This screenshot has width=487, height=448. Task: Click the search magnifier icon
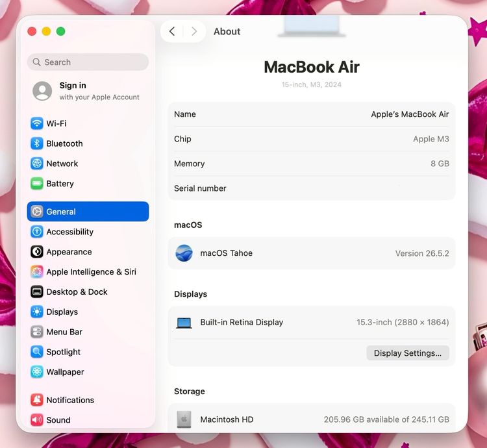36,62
